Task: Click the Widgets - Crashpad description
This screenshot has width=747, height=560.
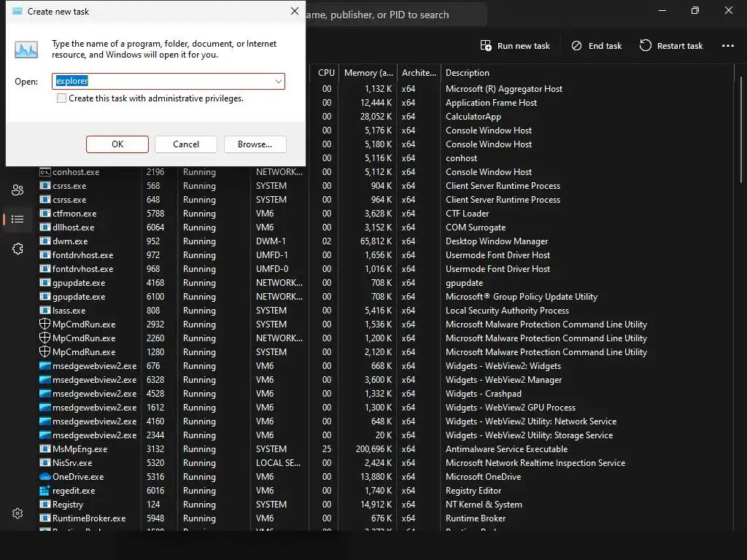Action: point(483,394)
